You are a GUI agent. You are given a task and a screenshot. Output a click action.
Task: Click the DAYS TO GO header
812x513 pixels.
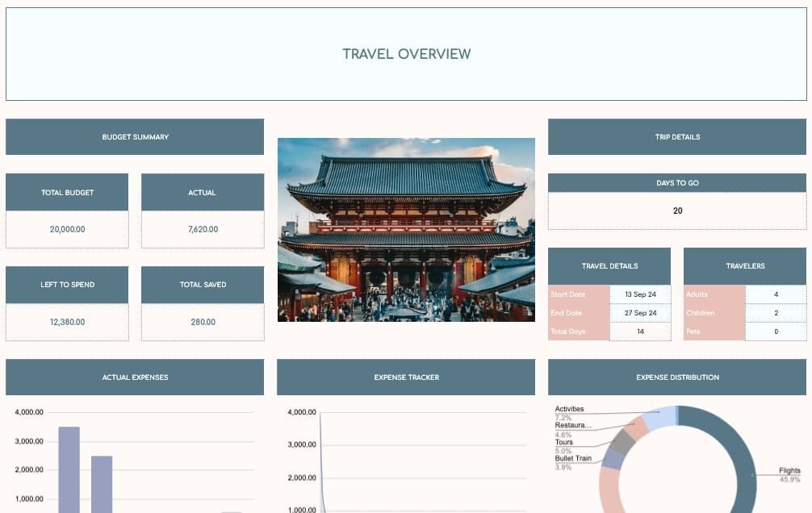pos(677,183)
